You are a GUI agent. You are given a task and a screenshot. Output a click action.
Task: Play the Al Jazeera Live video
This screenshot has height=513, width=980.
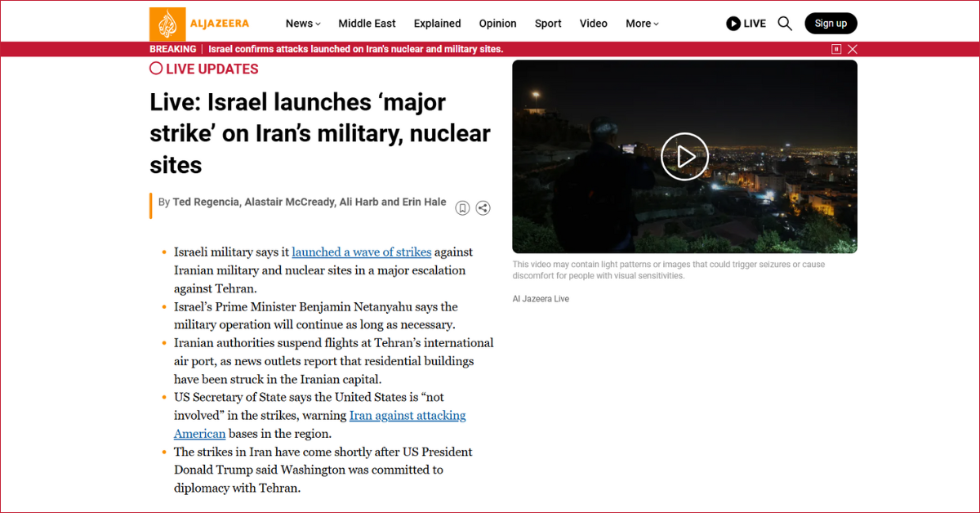[684, 156]
